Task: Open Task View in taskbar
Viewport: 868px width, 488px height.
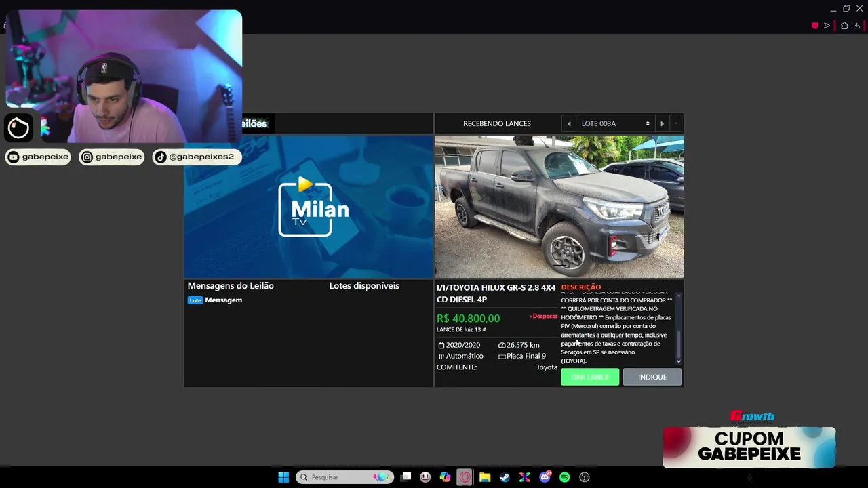Action: click(406, 477)
